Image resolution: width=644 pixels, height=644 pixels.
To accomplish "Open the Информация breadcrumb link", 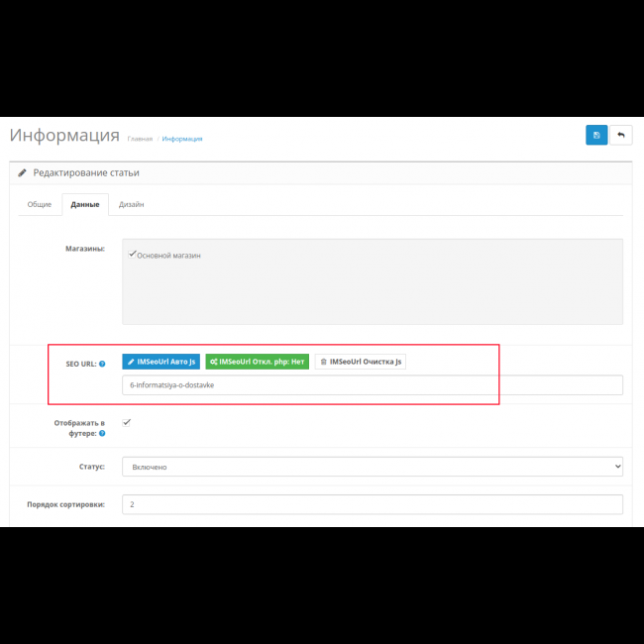I will point(182,139).
